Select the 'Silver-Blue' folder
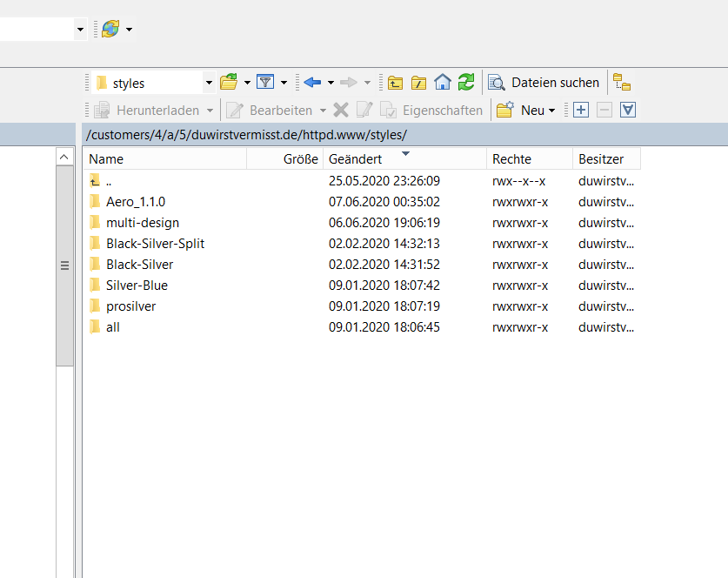The height and width of the screenshot is (578, 728). pos(362,286)
